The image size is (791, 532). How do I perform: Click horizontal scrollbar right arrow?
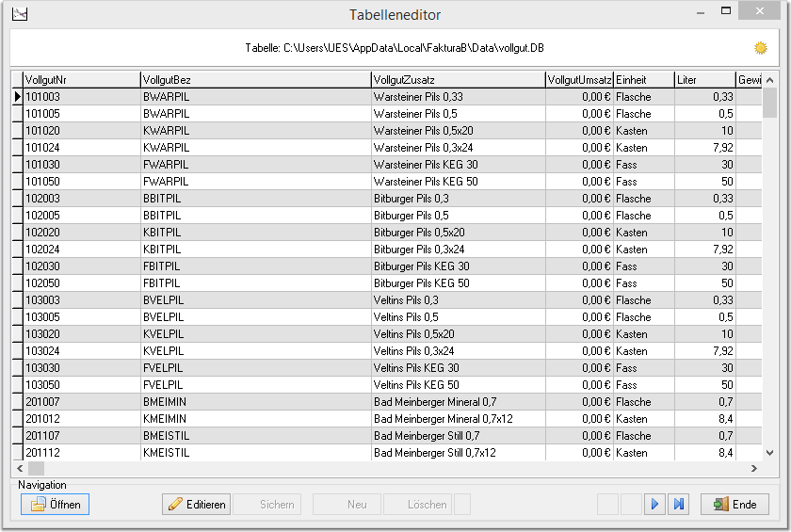click(754, 469)
